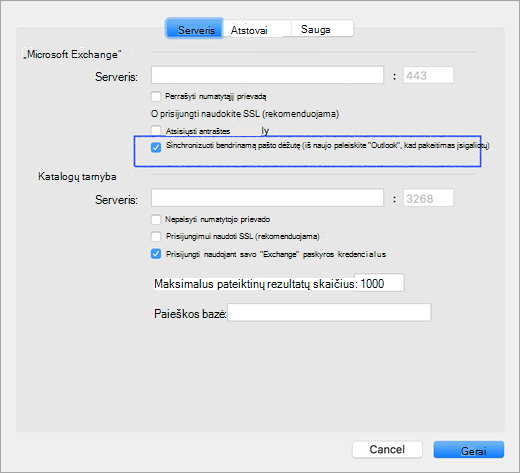
Task: Check Prisijungimui naudoti SSL checkbox
Action: (156, 237)
